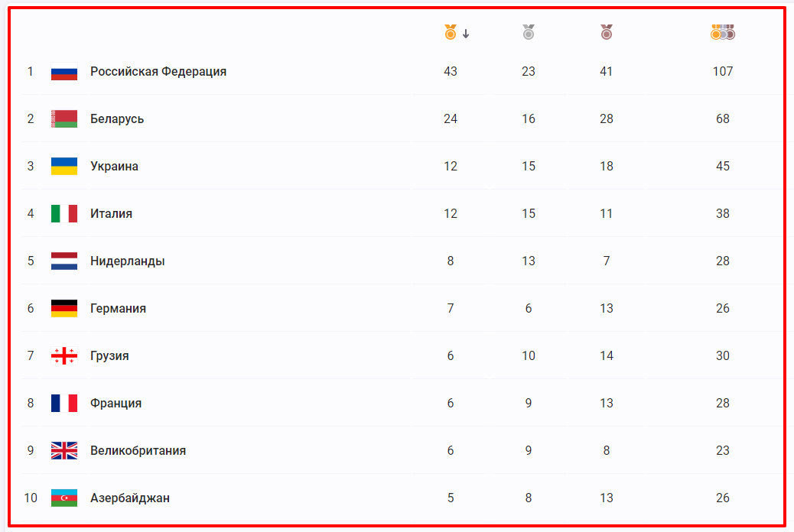Screen dimensions: 794x532
Task: Select the Азербайджан country name
Action: pos(130,498)
